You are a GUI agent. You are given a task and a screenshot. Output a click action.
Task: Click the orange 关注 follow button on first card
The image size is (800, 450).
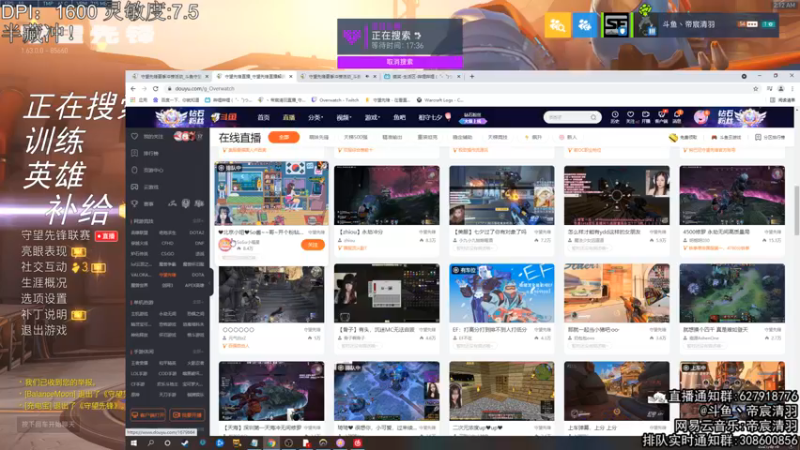click(x=313, y=245)
